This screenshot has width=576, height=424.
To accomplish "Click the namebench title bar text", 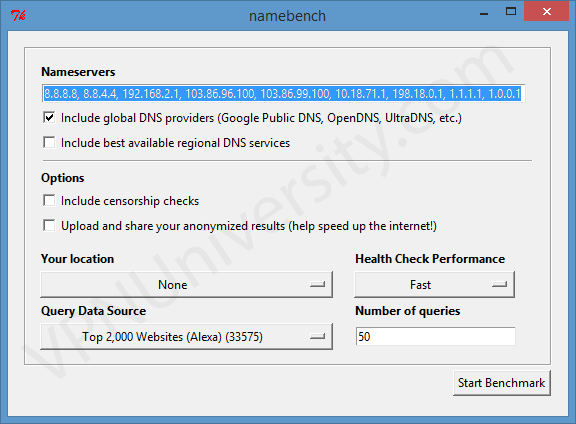I will pyautogui.click(x=287, y=16).
